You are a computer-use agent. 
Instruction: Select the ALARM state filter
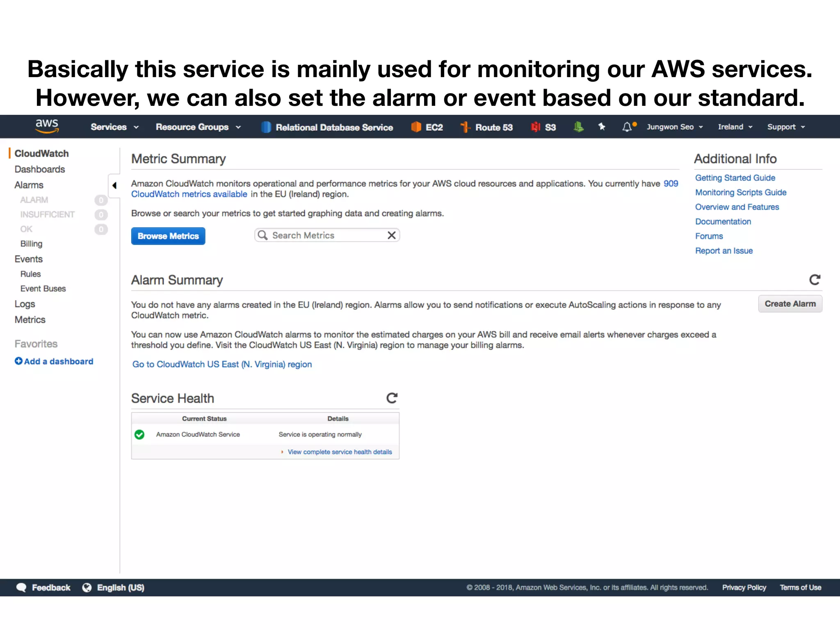34,200
